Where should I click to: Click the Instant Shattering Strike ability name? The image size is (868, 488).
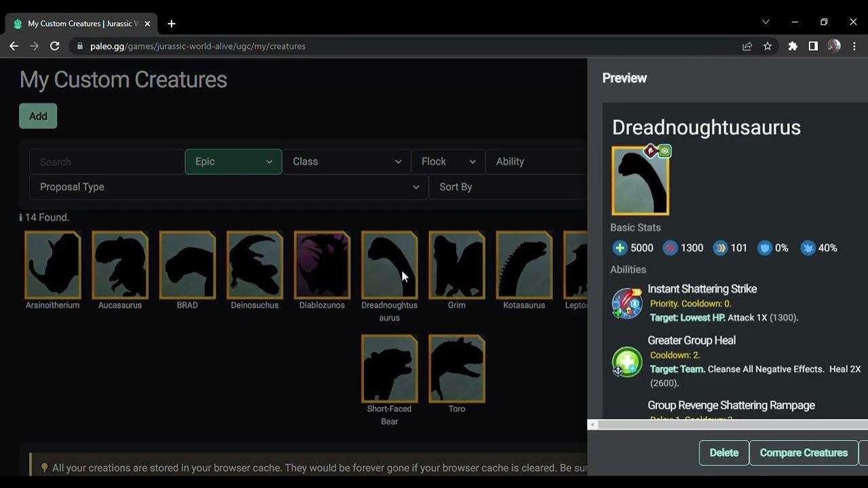pos(702,289)
